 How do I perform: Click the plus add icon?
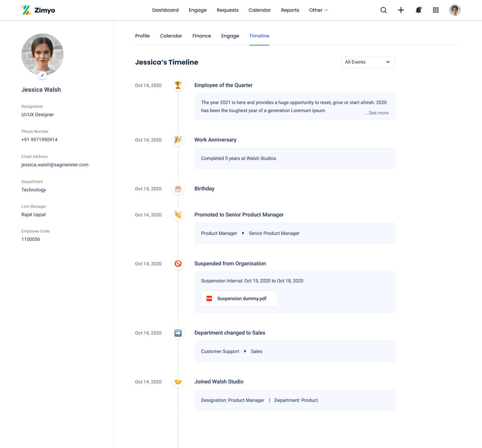point(401,10)
